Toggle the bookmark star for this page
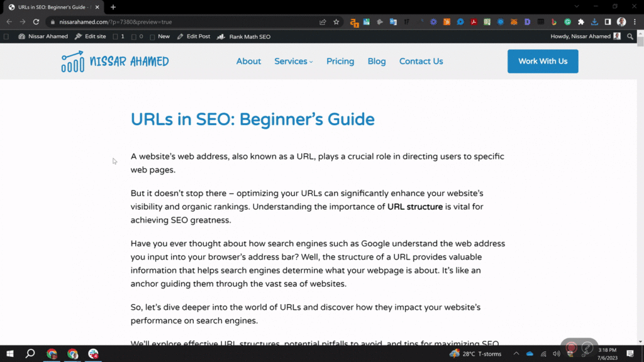This screenshot has height=362, width=644. [x=337, y=21]
